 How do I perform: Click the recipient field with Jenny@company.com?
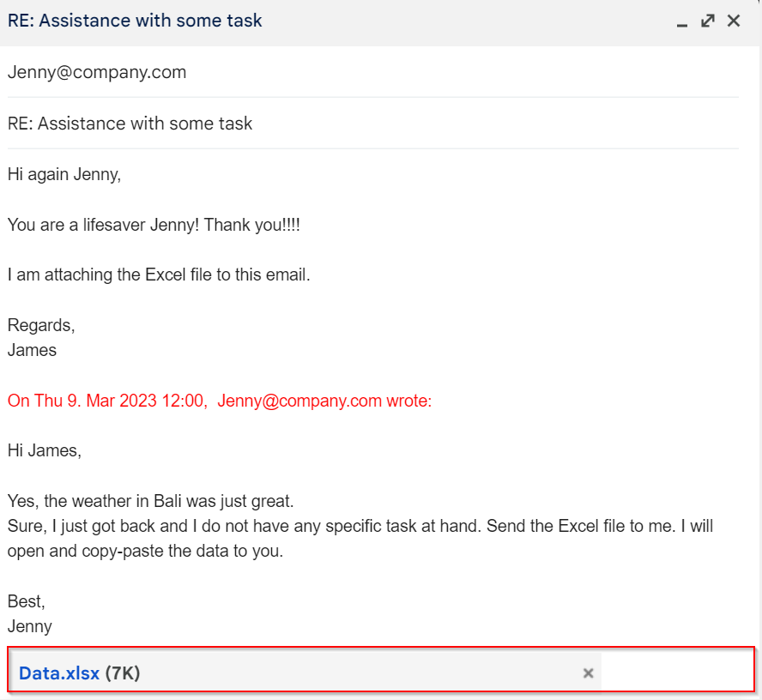(97, 72)
